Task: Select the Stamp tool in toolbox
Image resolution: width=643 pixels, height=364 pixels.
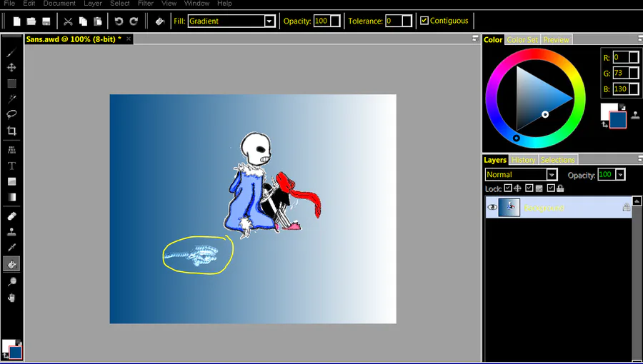Action: coord(11,232)
